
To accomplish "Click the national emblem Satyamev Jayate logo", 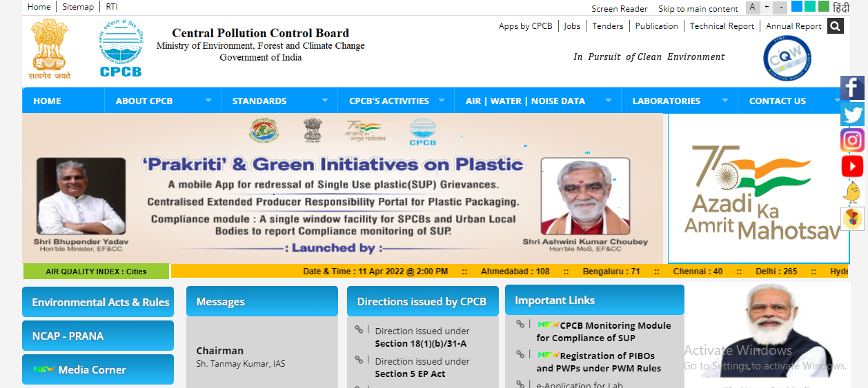I will tap(49, 49).
